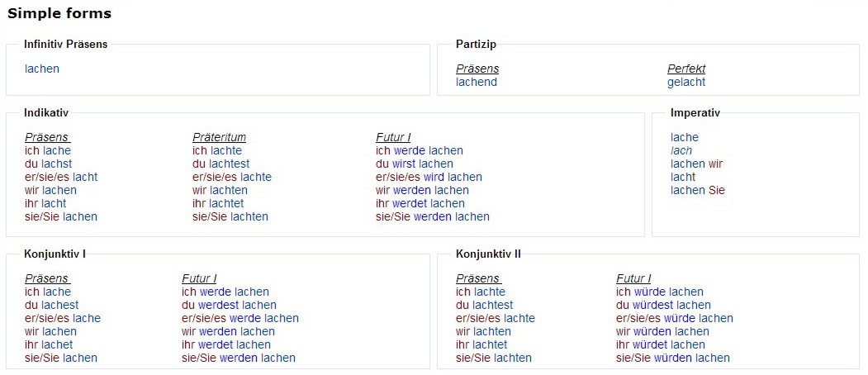Click the Indikativ 'Präteritum' heading
868x375 pixels.
[219, 138]
